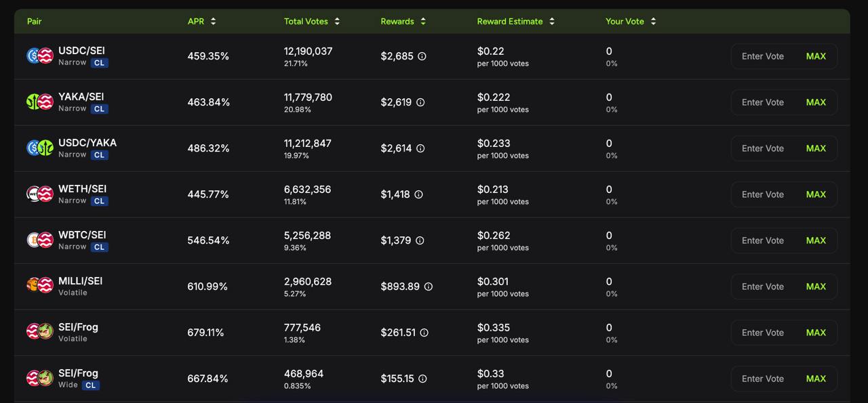Focus the Enter Vote field for WBTC/SEI
The height and width of the screenshot is (403, 868).
pyautogui.click(x=763, y=240)
